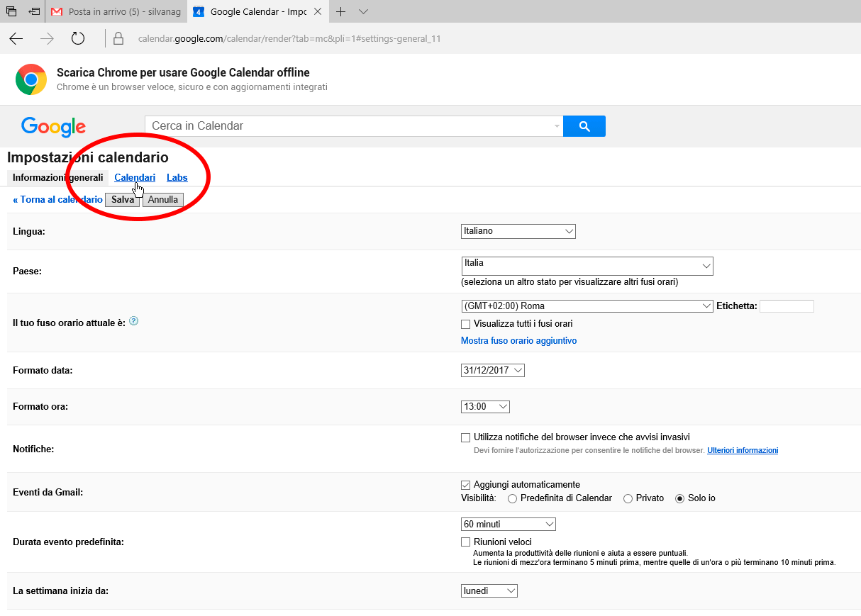Click the time zone help question mark icon
The width and height of the screenshot is (861, 616).
click(133, 321)
